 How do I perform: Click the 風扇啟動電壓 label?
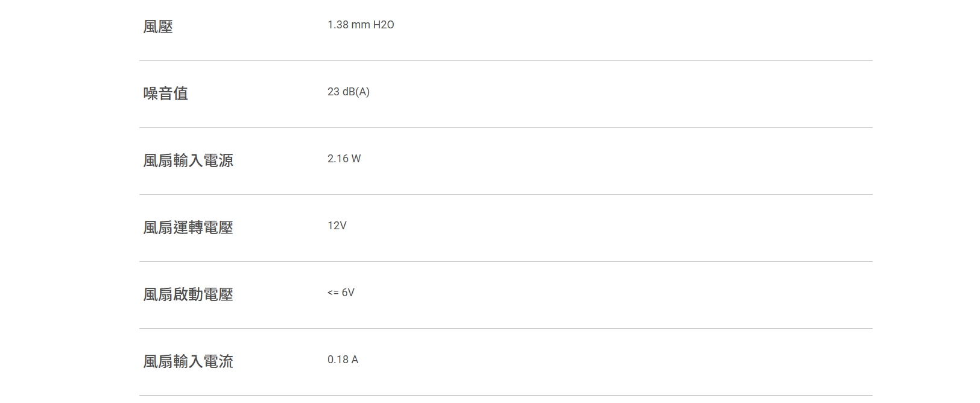coord(188,294)
